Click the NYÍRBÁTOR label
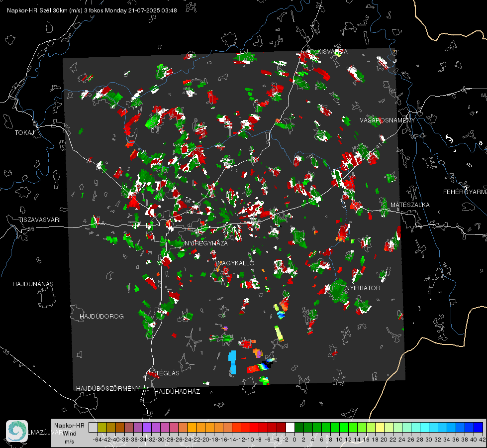 (363, 288)
